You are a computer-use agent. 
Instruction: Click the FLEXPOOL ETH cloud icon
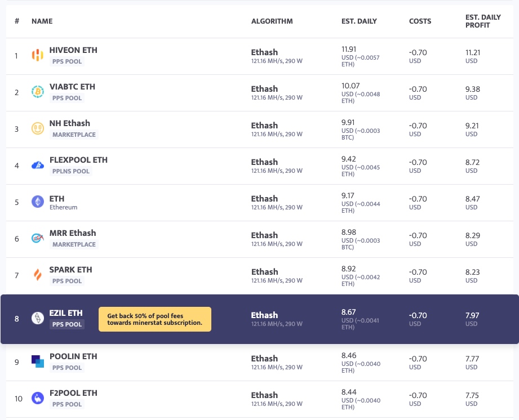[x=37, y=165]
